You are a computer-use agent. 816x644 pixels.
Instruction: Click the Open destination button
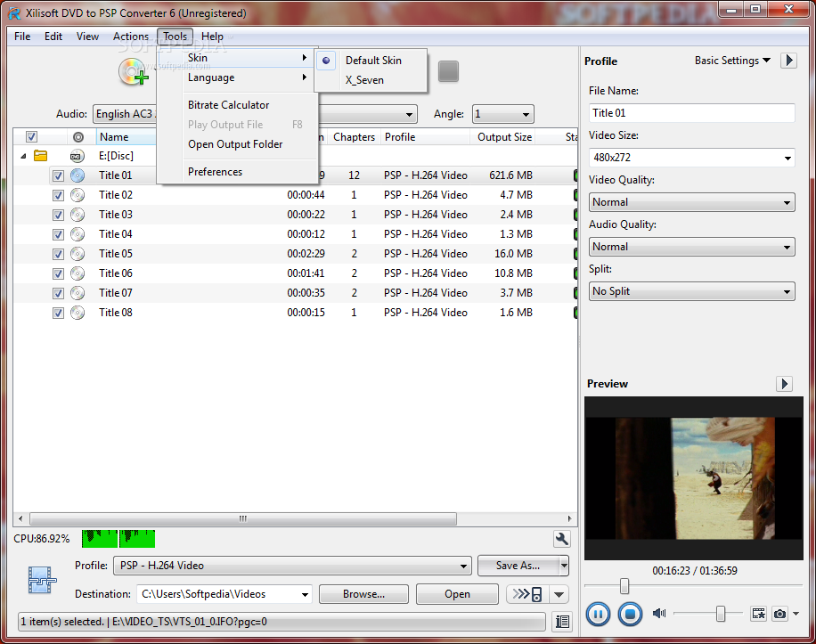tap(457, 594)
